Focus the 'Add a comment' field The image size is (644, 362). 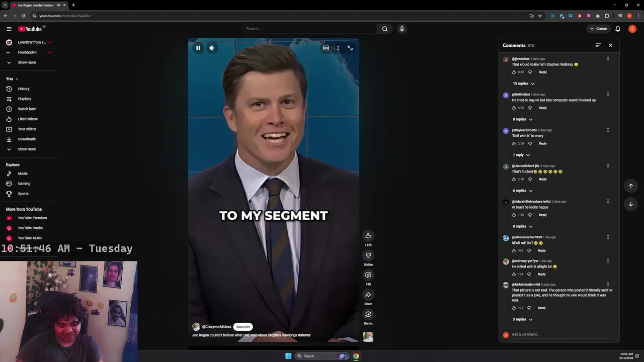click(x=561, y=334)
